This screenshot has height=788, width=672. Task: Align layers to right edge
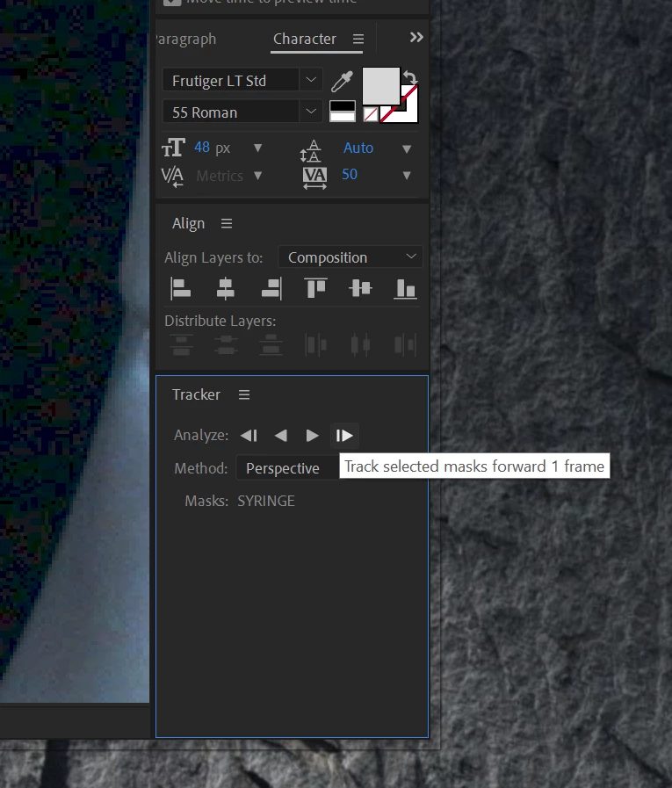pyautogui.click(x=271, y=288)
